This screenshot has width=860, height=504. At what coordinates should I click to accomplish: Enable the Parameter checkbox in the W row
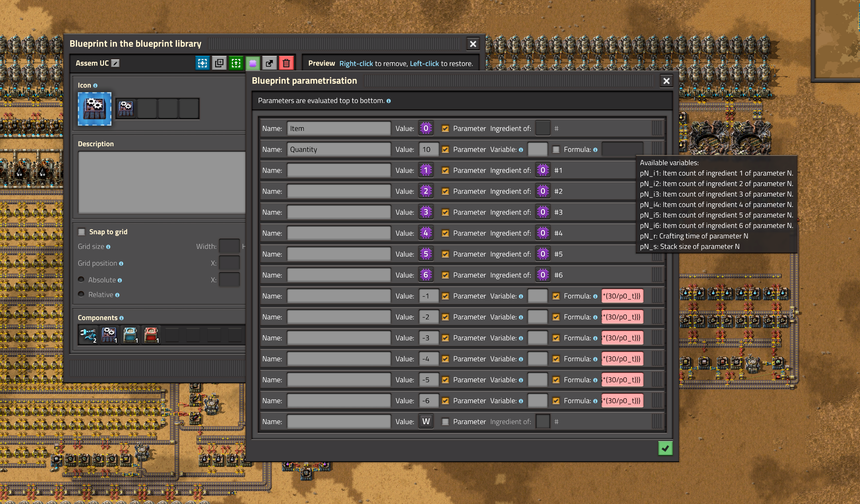[x=445, y=422]
